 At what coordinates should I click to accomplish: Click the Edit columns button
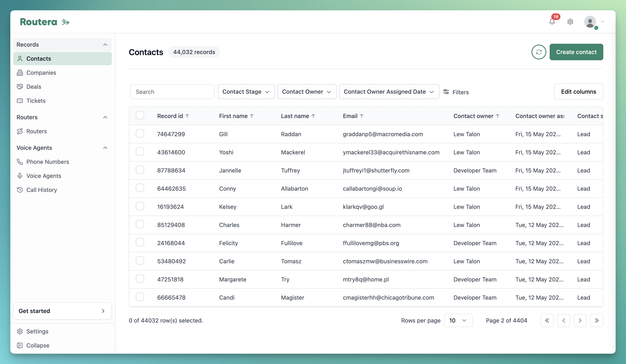(x=578, y=92)
